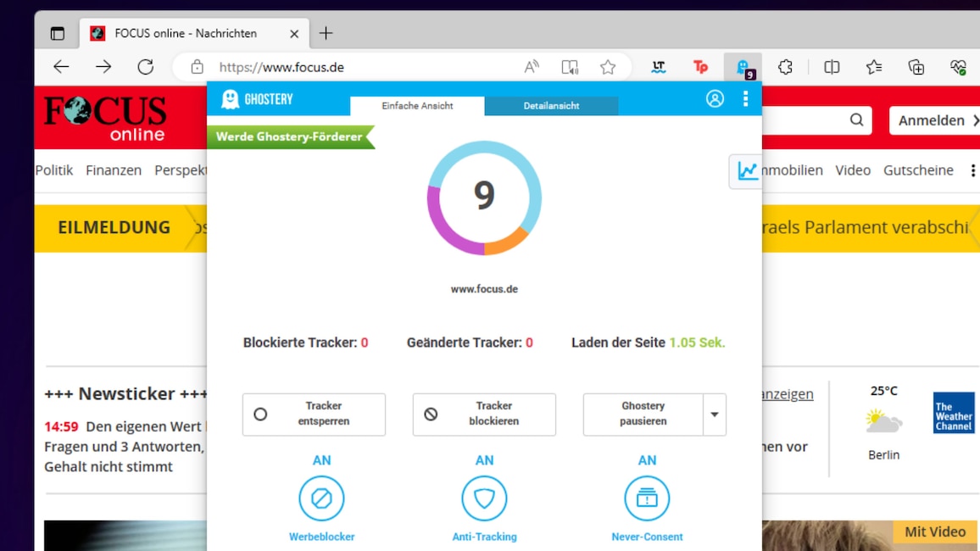
Task: Click the tracker count donut chart
Action: click(x=484, y=198)
